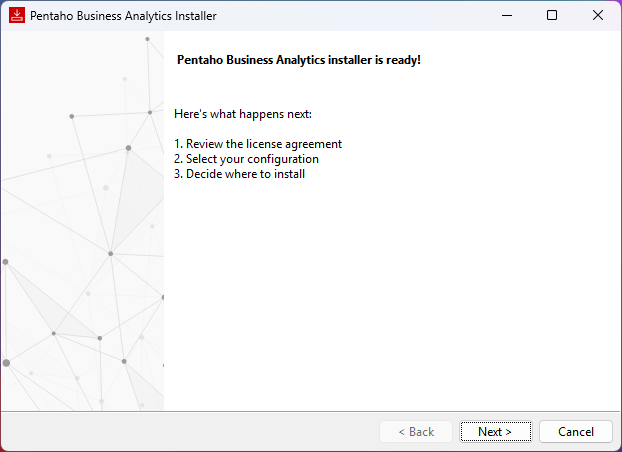Click the grayed-out < Back button
622x452 pixels.
pos(416,432)
